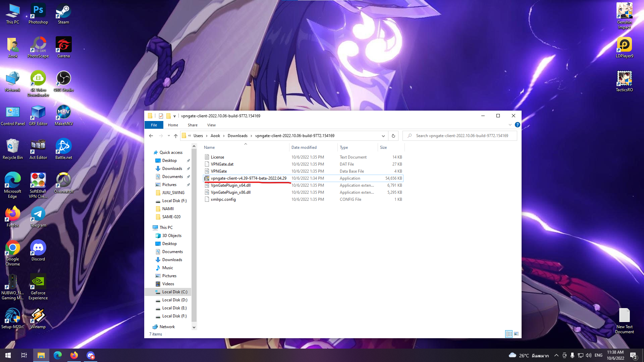This screenshot has height=362, width=644.
Task: Click the Explorer back arrow
Action: coord(151,136)
